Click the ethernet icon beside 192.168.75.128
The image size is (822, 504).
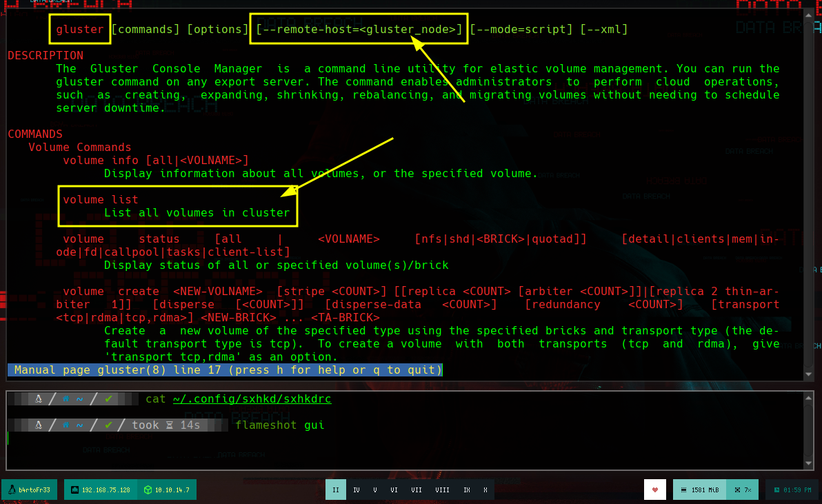(75, 490)
